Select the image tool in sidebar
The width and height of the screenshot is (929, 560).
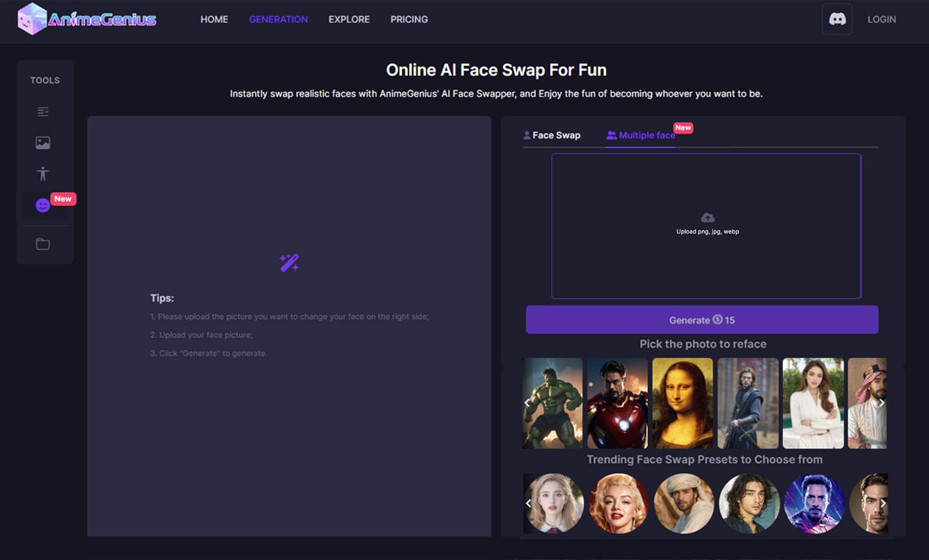43,143
